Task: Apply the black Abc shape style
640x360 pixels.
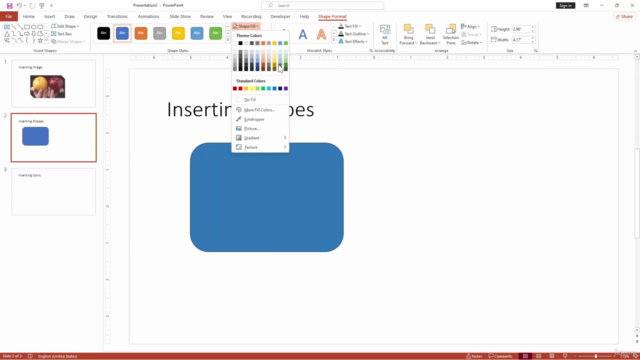Action: point(104,33)
